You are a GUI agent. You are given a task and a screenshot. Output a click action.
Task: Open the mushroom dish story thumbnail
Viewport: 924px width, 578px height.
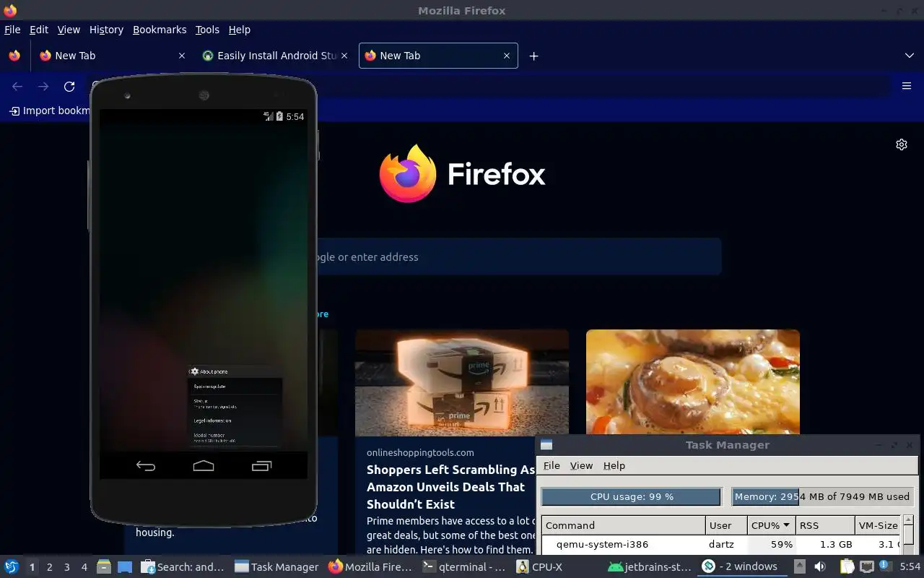pyautogui.click(x=693, y=382)
